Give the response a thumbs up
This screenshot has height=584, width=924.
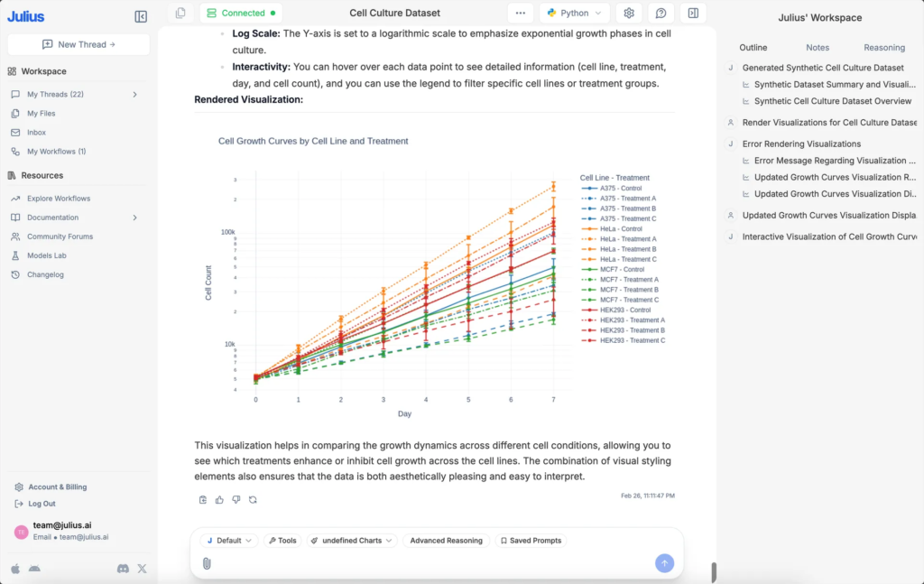click(219, 499)
